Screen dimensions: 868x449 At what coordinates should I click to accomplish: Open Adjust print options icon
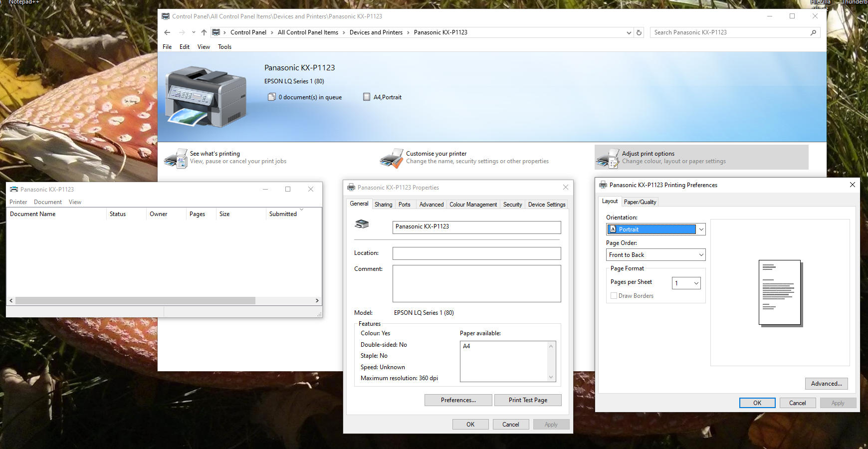point(608,158)
